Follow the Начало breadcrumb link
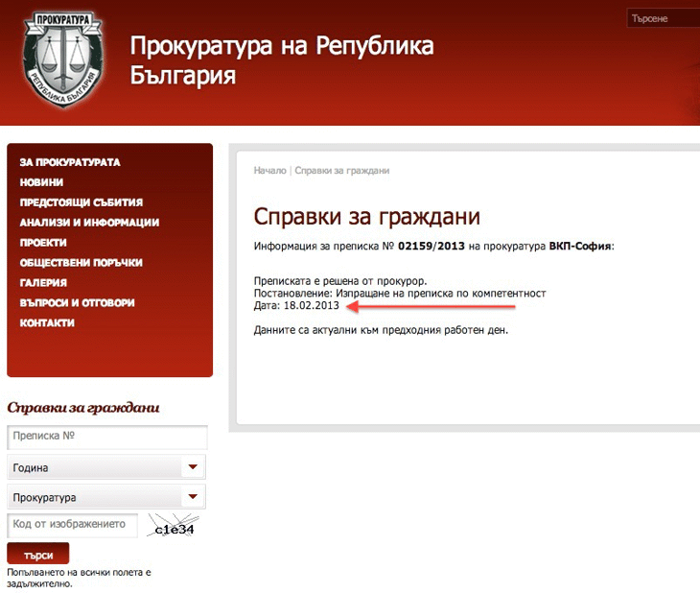 click(269, 170)
